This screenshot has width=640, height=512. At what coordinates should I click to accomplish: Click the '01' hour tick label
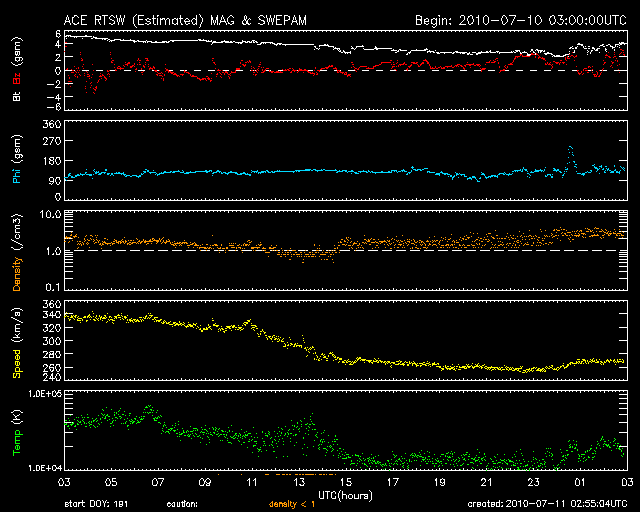(x=580, y=483)
